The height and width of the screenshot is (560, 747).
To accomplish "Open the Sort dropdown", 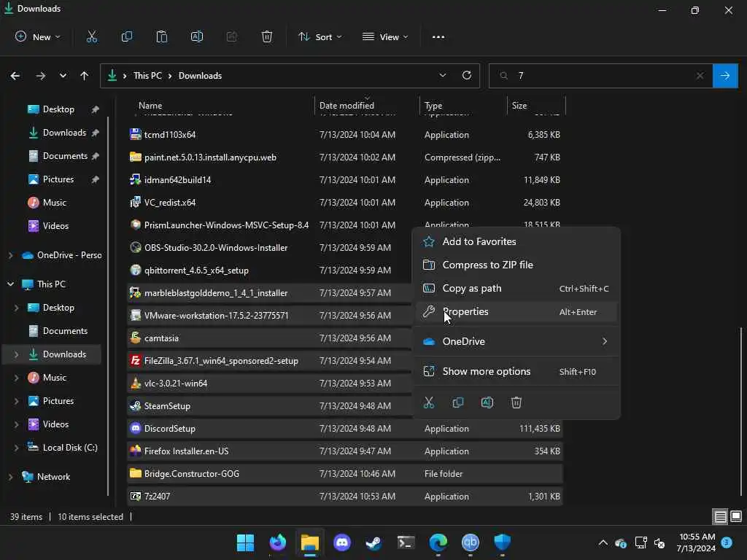I will (320, 36).
